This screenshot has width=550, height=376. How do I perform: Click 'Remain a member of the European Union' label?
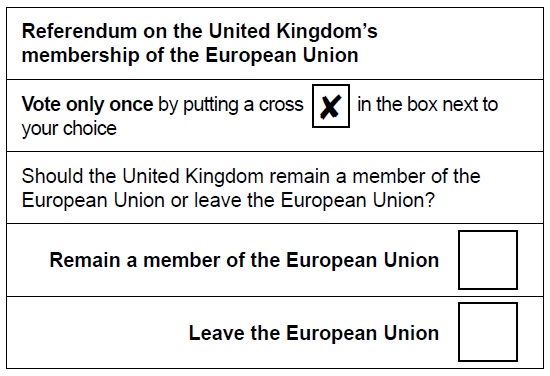(x=244, y=260)
